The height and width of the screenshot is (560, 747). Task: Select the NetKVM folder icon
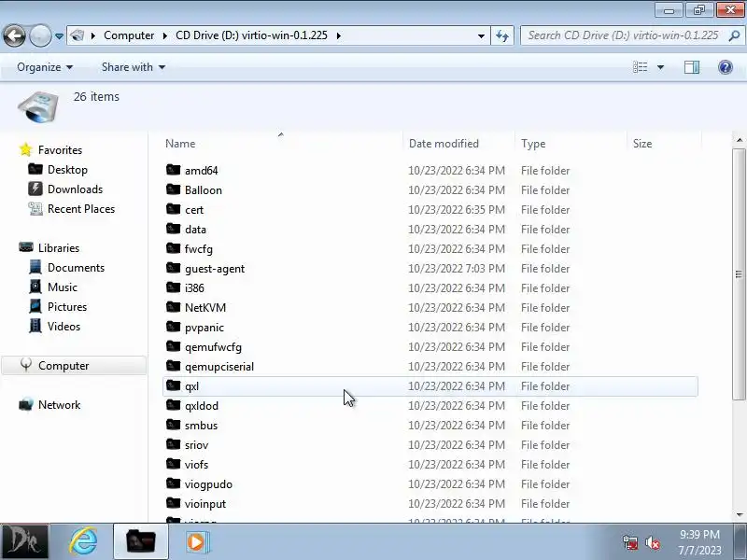(x=174, y=307)
